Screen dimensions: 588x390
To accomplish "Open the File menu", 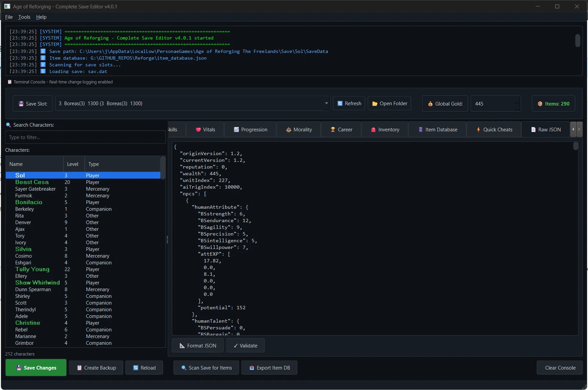I will [9, 17].
